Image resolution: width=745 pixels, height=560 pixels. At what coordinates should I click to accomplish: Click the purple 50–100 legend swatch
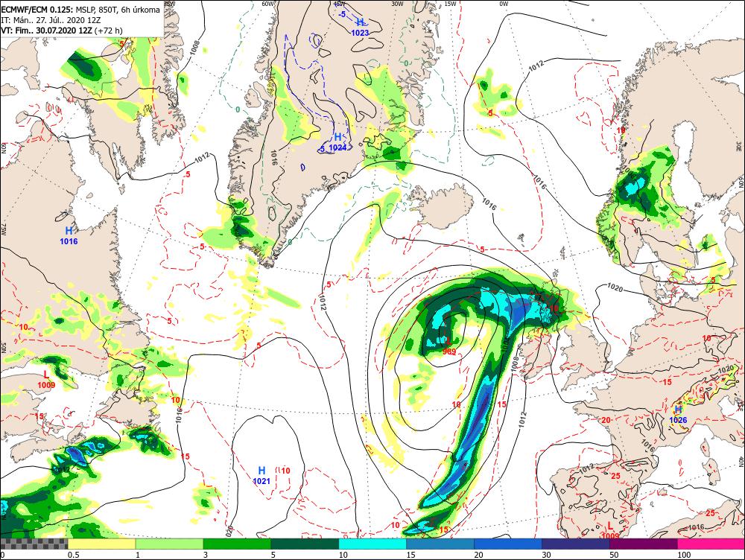[644, 544]
